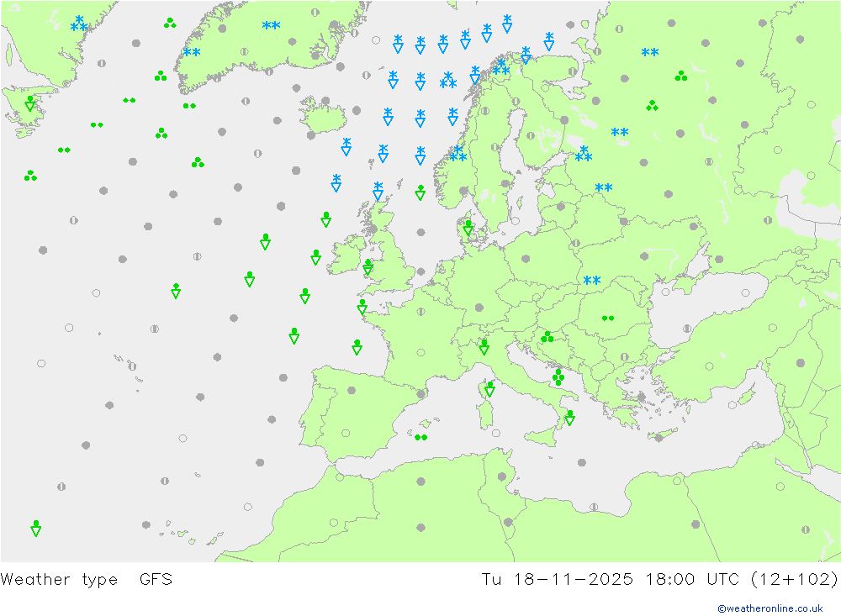
Task: Open the weatheronline.co.uk copyright link
Action: [770, 608]
